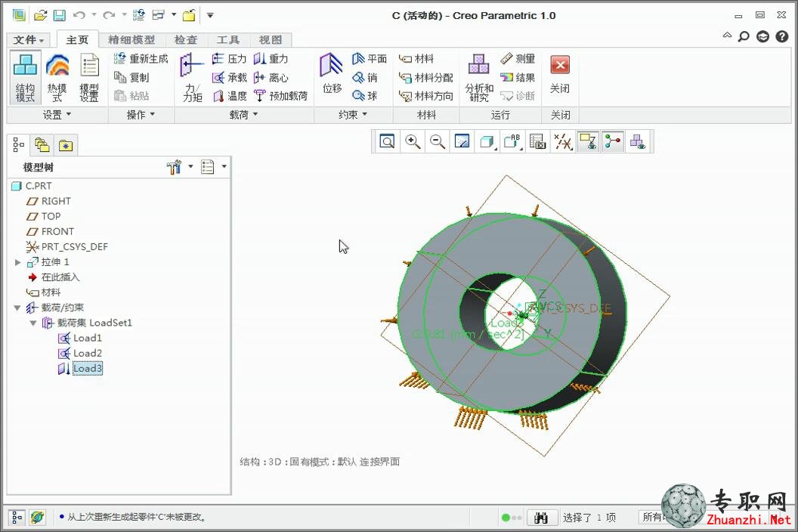798x532 pixels.
Task: Click the 测量 measure tool
Action: tap(518, 58)
